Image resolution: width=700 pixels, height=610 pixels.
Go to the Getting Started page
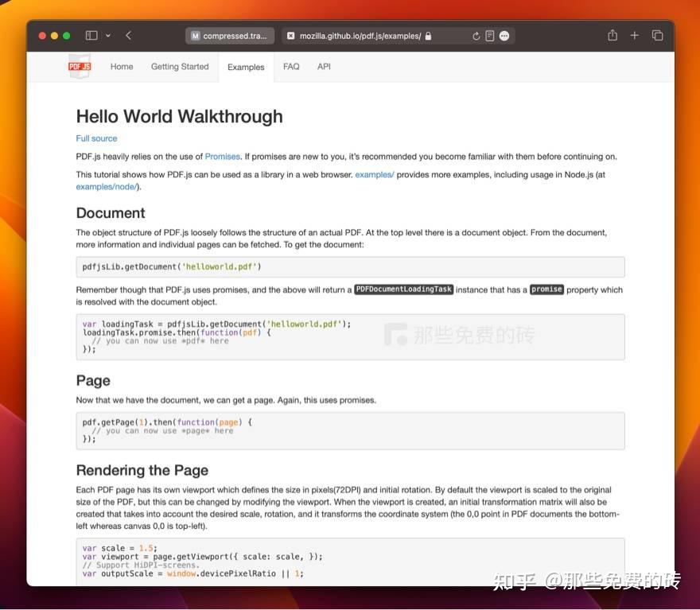click(180, 67)
